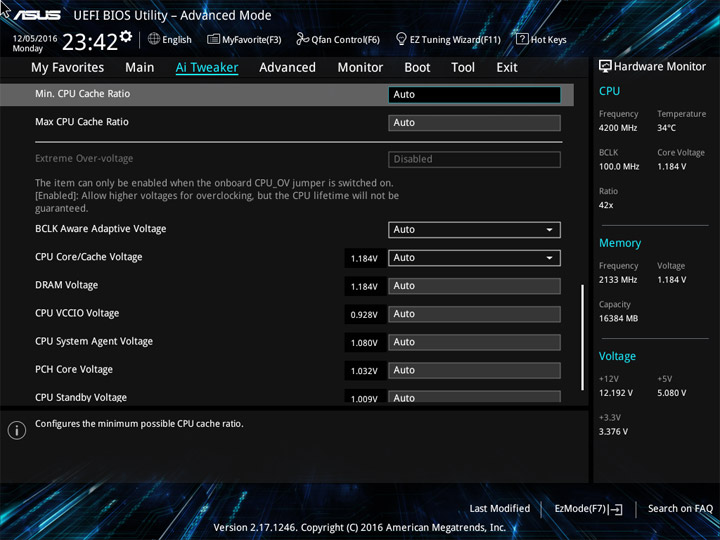Click the Hardware Monitor screen icon
Image resolution: width=720 pixels, height=540 pixels.
(605, 67)
